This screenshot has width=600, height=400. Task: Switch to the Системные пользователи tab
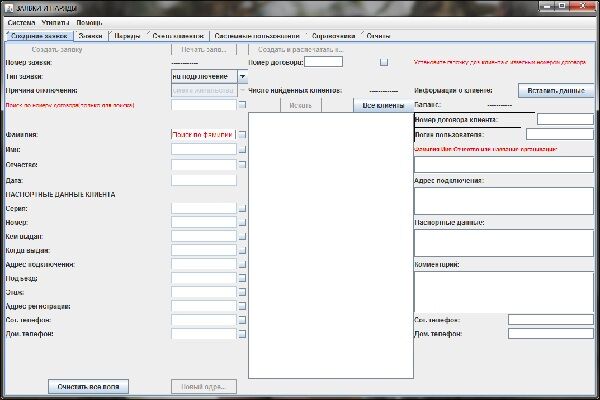point(257,36)
